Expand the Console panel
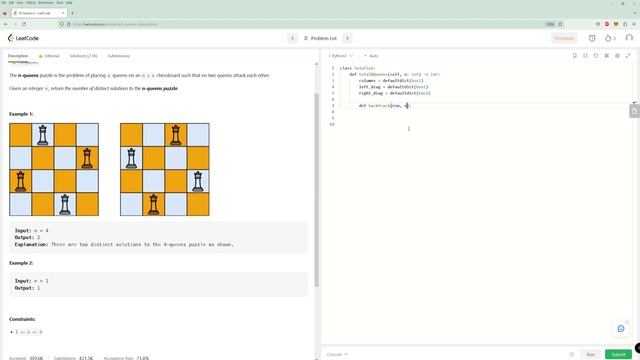This screenshot has height=360, width=640. [x=337, y=354]
